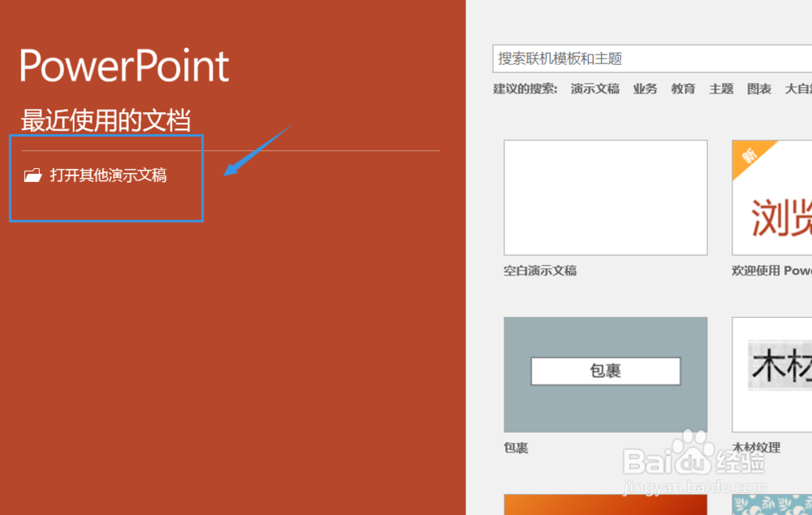The height and width of the screenshot is (515, 812).
Task: Click the 空白演示文稿 caption text
Action: click(x=540, y=270)
